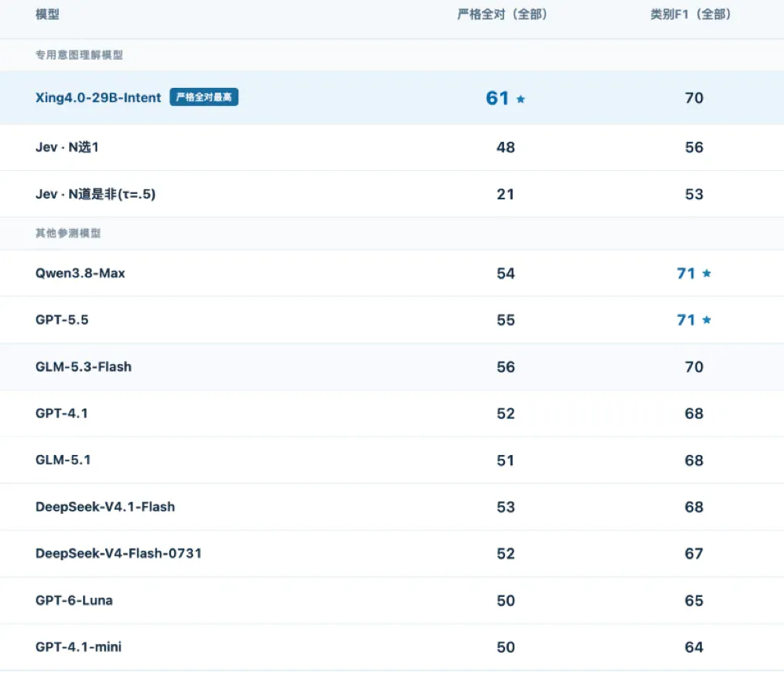This screenshot has height=681, width=784.
Task: Click F1 value 64 in GPT-4.1-mini row
Action: (x=694, y=647)
